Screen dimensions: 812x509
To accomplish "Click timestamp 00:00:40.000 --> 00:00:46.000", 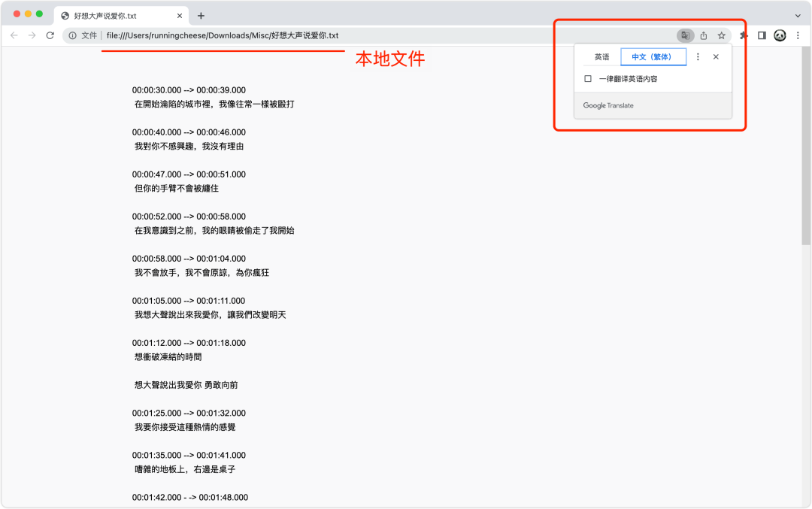I will tap(189, 132).
